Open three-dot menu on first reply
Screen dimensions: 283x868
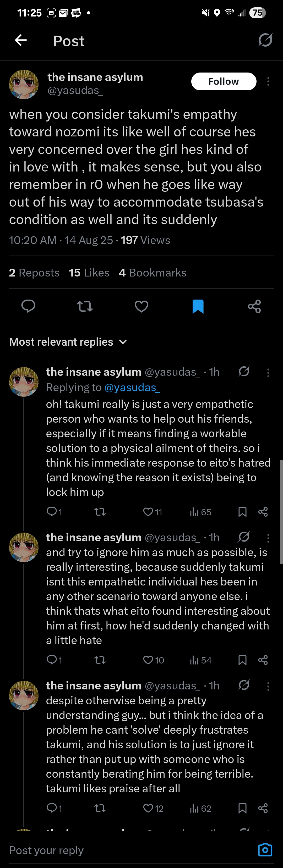pos(268,372)
